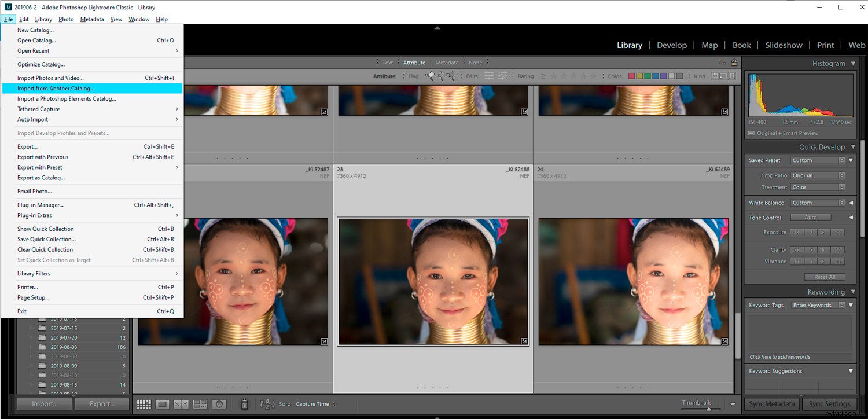
Task: Open Compare view
Action: (x=181, y=403)
